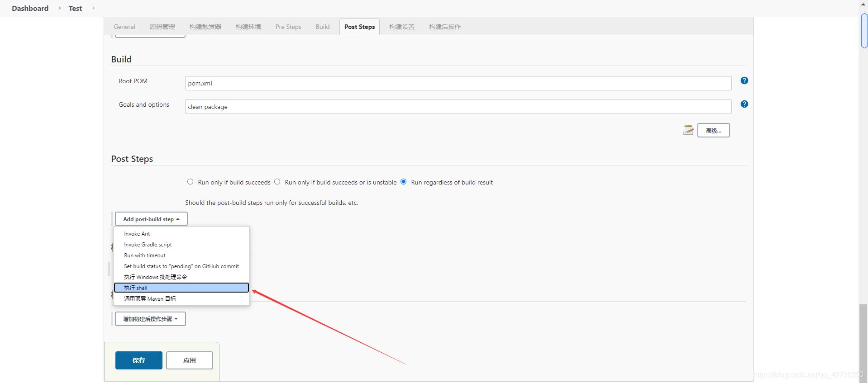
Task: Open the Test project breadcrumb link
Action: (x=75, y=8)
